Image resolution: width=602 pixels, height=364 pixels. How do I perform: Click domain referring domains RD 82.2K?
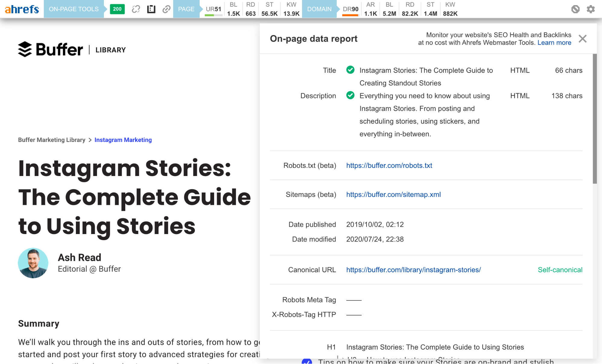[x=410, y=9]
